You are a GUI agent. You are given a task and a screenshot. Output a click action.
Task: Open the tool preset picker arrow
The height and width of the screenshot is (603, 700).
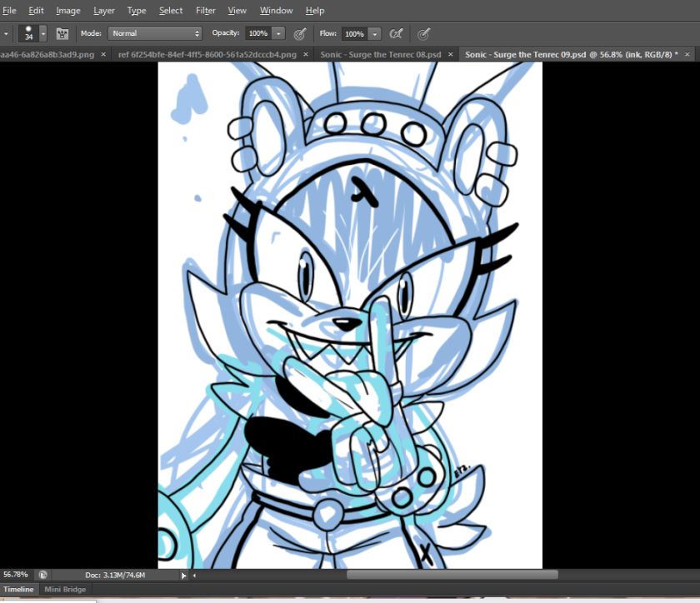[x=6, y=33]
